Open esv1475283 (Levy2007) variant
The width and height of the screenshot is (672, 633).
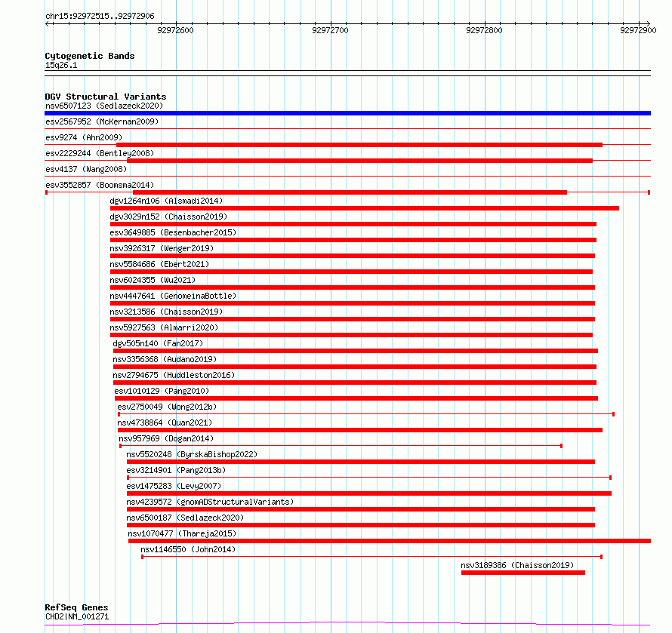(174, 486)
